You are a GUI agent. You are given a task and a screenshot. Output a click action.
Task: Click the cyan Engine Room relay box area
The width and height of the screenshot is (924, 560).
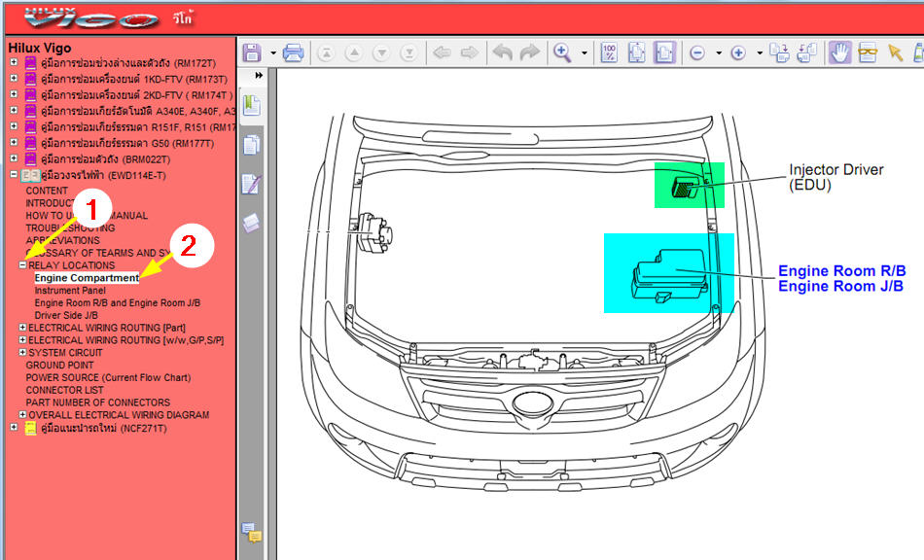pyautogui.click(x=669, y=273)
